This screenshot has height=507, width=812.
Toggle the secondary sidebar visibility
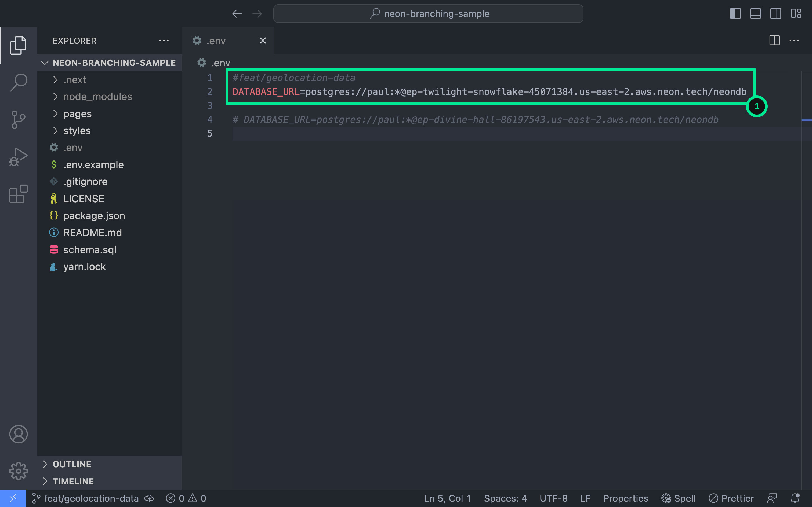[776, 13]
